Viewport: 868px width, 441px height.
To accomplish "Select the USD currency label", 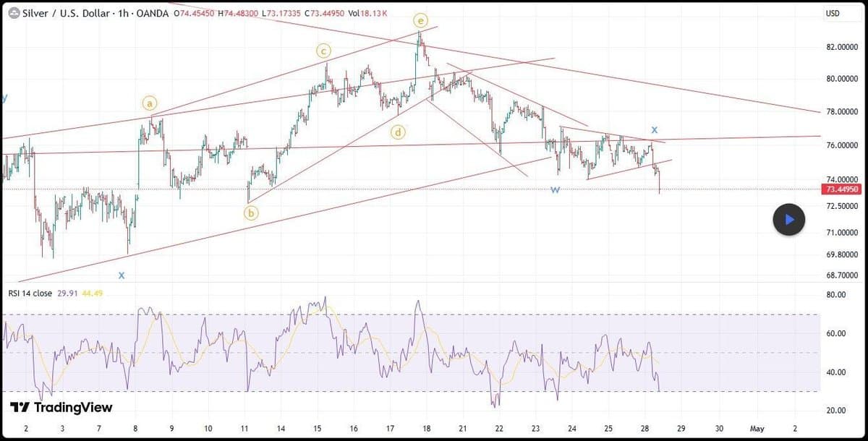I will click(x=832, y=14).
